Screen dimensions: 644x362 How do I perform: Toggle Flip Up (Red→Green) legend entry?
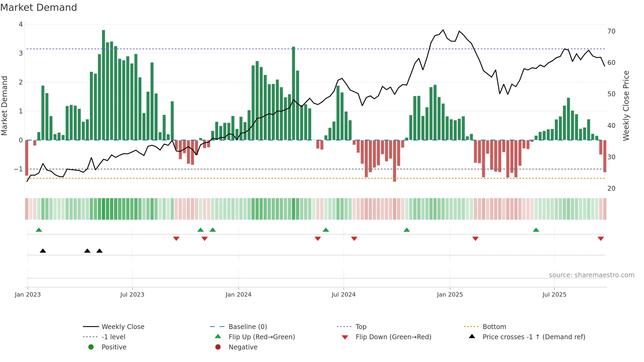(x=255, y=337)
